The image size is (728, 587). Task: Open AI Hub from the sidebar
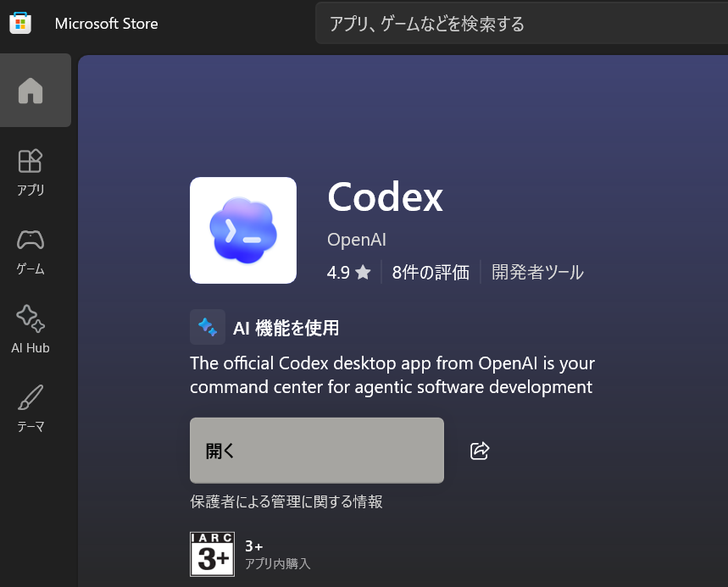(x=31, y=330)
